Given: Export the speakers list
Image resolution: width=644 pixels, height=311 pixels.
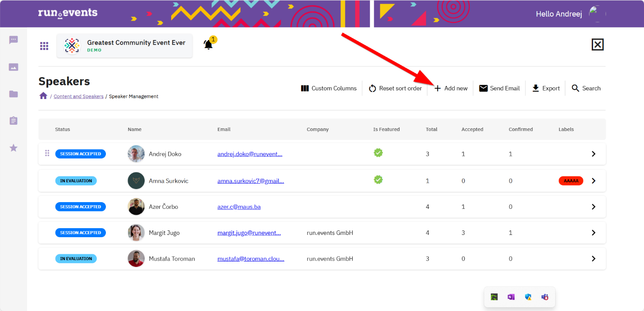Looking at the screenshot, I should 546,88.
